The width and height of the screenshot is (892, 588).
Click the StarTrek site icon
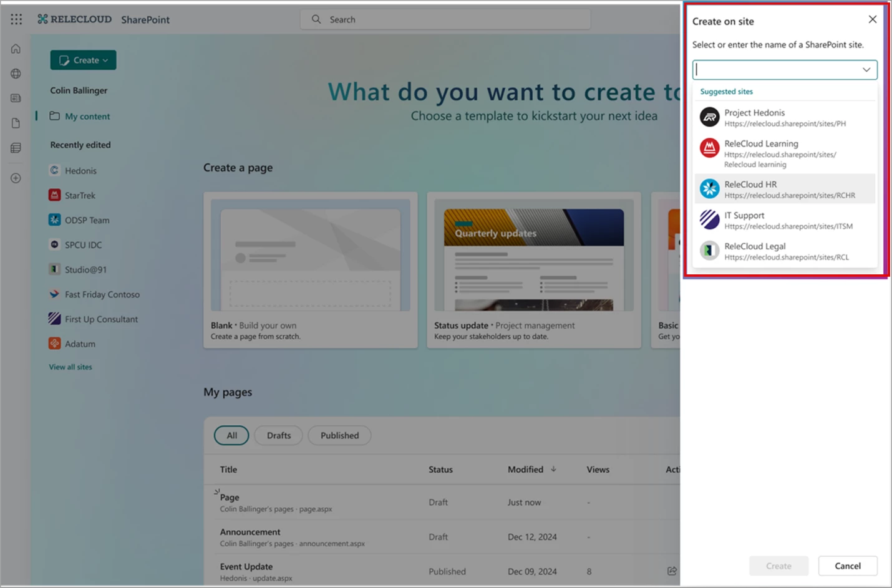click(x=54, y=195)
